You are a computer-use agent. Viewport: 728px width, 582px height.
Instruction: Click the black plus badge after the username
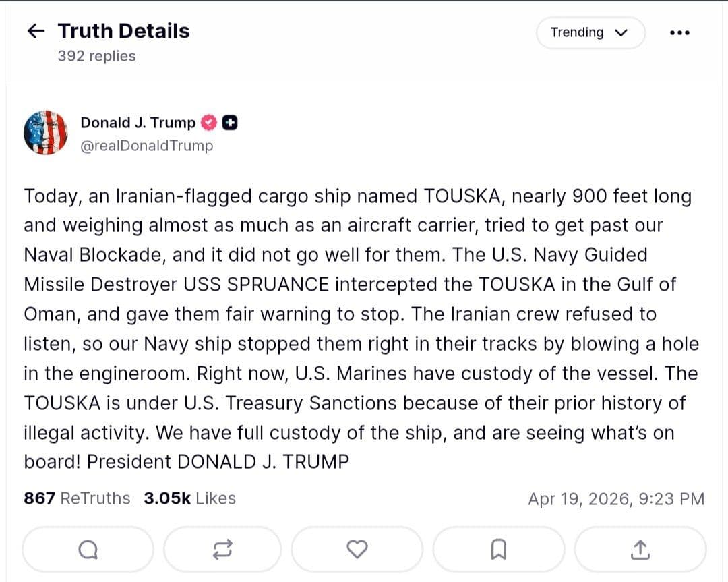229,123
